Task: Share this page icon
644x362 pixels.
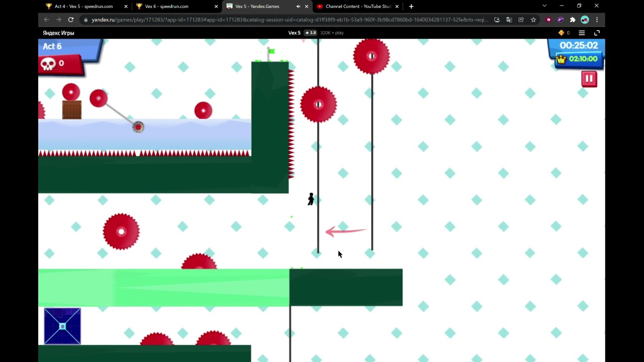Action: [x=521, y=20]
